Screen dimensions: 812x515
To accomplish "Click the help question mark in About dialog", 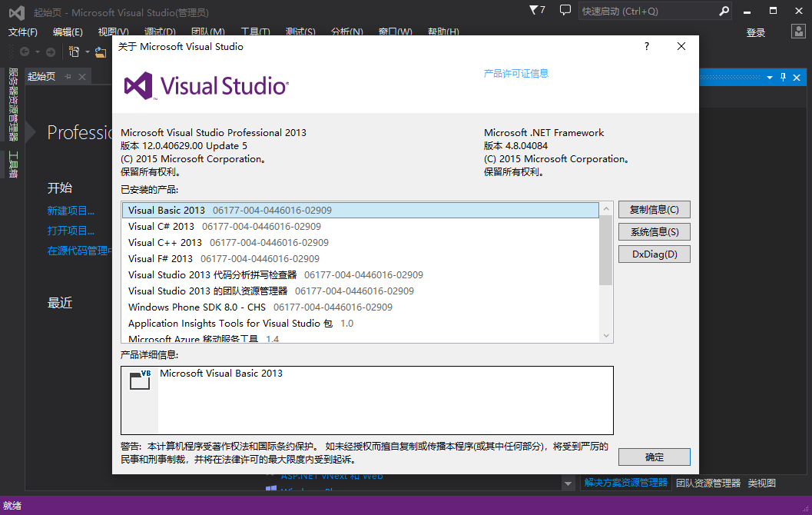I will [646, 46].
